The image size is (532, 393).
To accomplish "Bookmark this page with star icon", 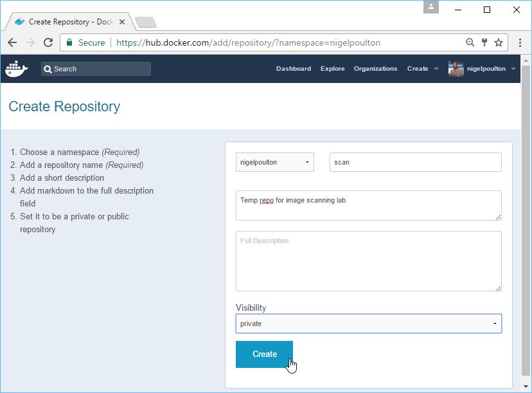I will coord(499,42).
